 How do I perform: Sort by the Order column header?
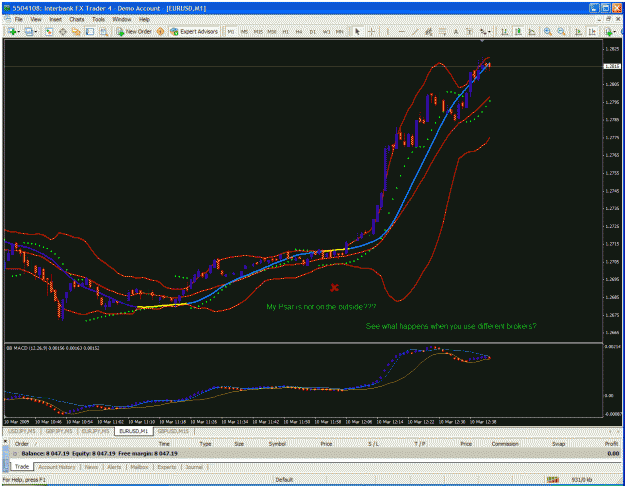[x=22, y=444]
